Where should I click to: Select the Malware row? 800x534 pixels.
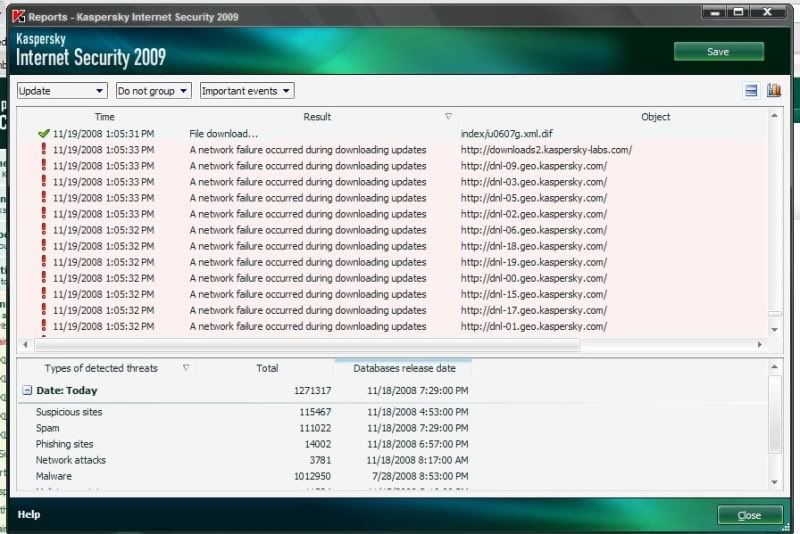coord(392,476)
